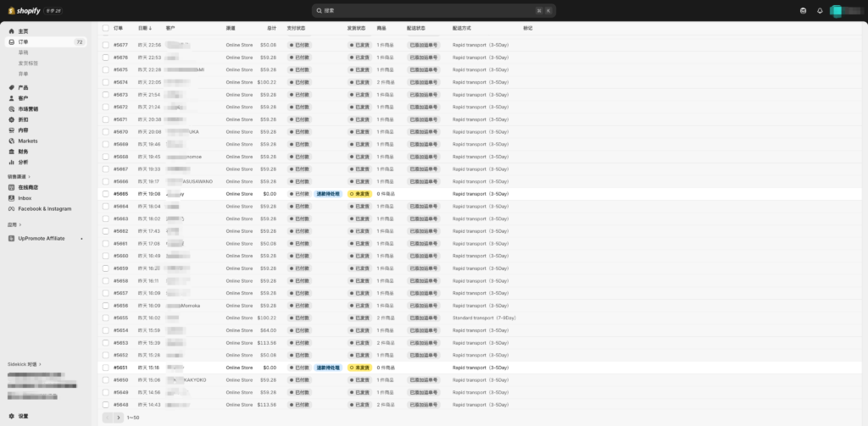Mark the checkbox for order #5648
This screenshot has height=426, width=868.
(106, 405)
